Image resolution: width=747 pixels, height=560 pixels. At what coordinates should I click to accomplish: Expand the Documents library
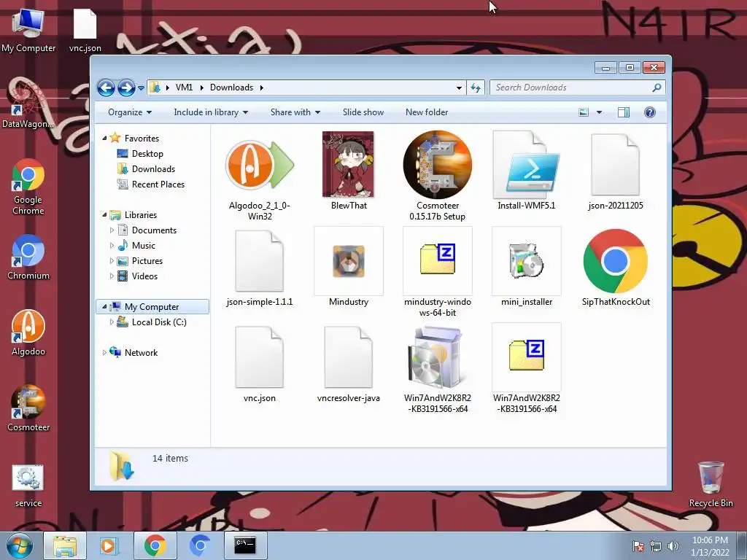point(112,230)
